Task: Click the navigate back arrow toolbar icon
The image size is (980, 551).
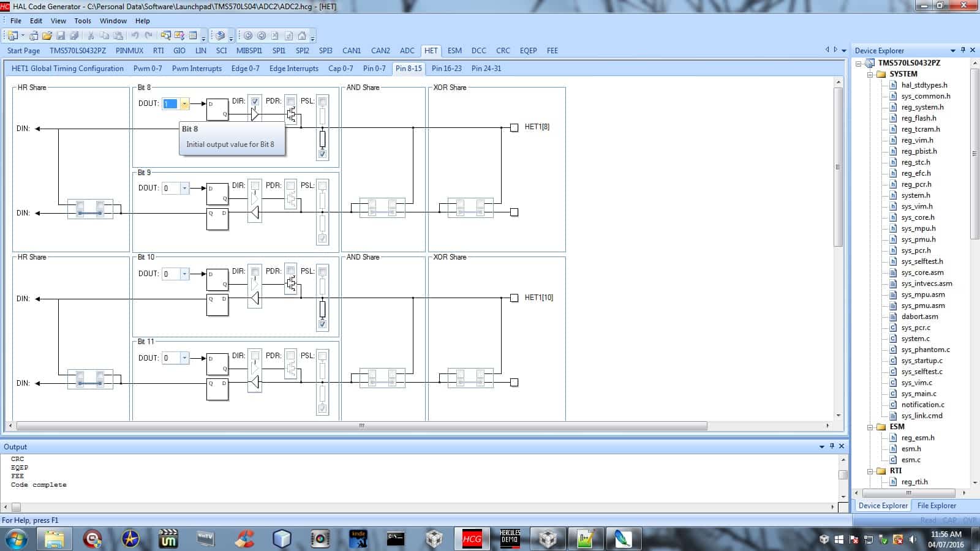Action: coord(248,36)
